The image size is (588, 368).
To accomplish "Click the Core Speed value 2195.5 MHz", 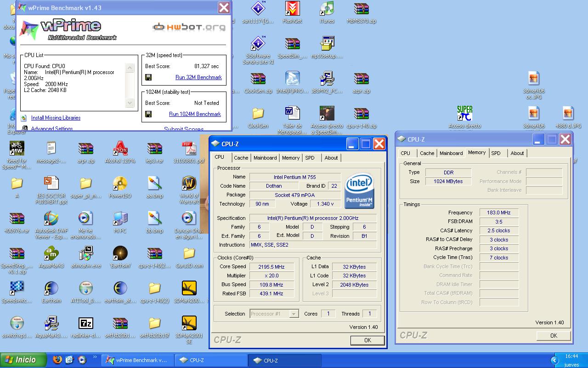I will click(x=271, y=267).
